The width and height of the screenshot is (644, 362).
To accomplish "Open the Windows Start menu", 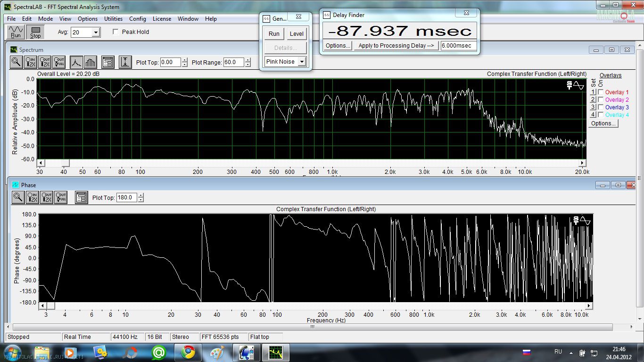I will pyautogui.click(x=12, y=353).
